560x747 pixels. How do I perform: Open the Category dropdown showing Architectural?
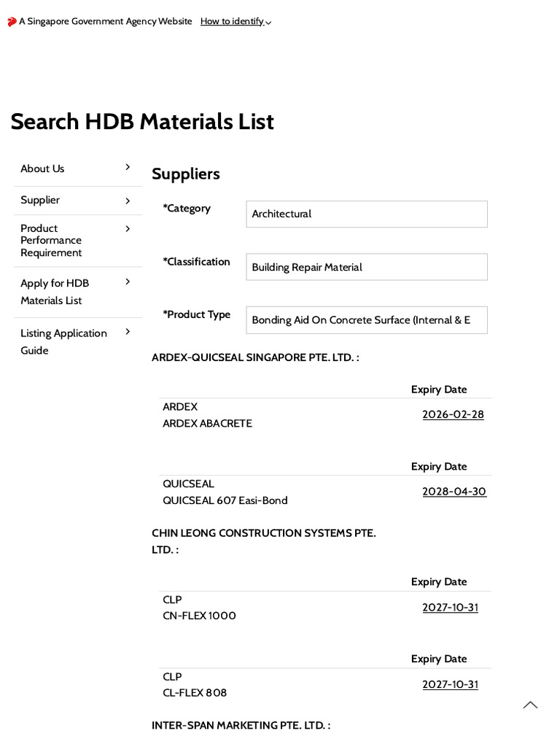pos(366,214)
